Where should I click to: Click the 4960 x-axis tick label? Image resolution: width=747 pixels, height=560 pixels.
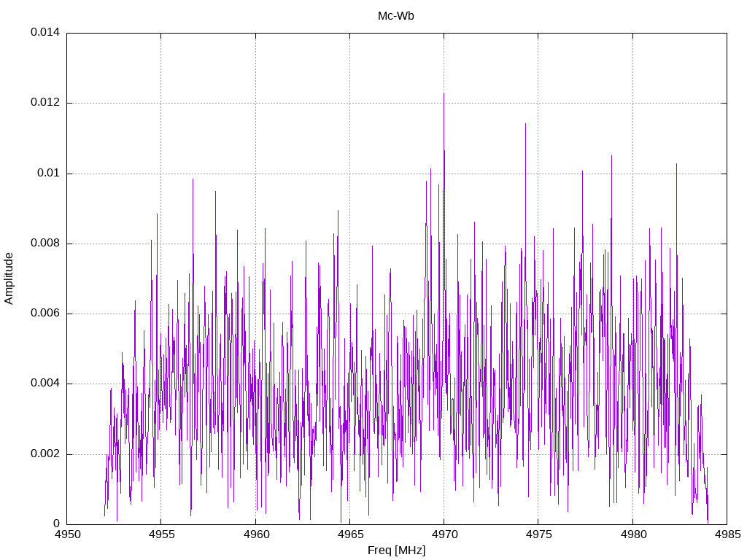[x=256, y=534]
